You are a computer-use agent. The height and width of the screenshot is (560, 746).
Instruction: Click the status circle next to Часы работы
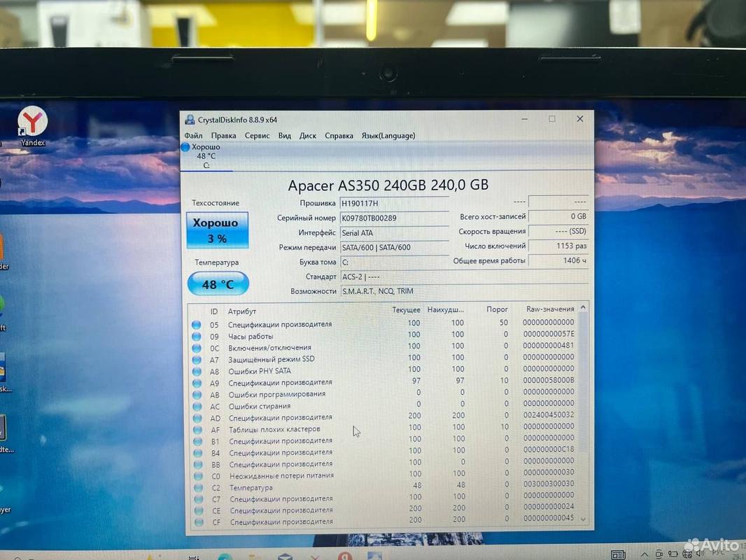pos(197,336)
